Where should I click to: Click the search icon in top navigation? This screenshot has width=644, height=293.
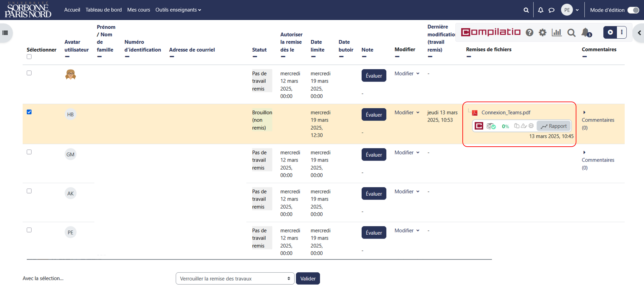click(526, 10)
